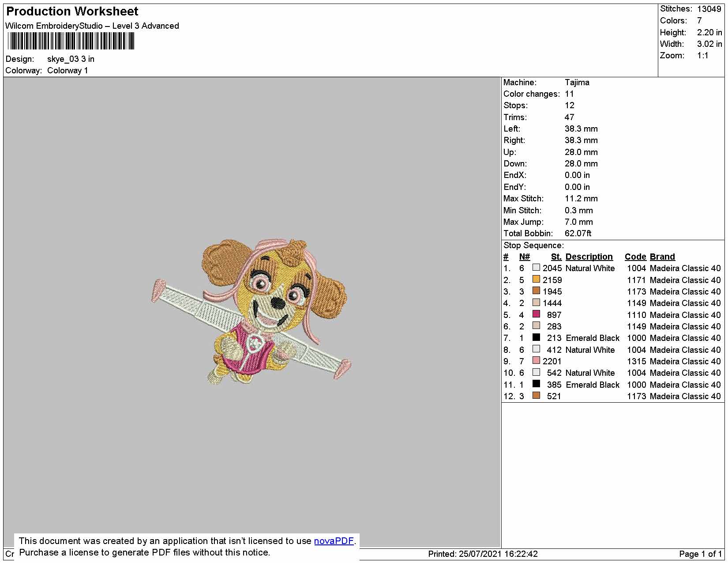Image resolution: width=728 pixels, height=563 pixels.
Task: Click the brown swatch in stop 12
Action: 536,396
